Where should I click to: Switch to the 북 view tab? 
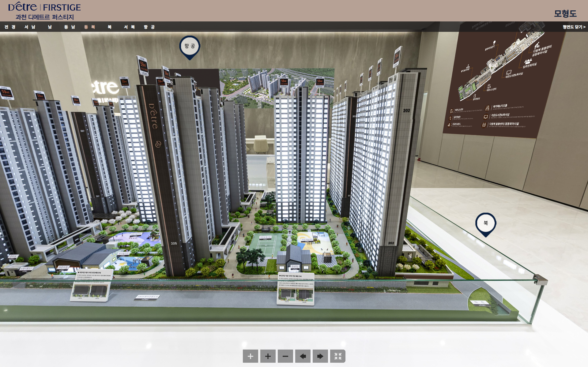(x=109, y=27)
